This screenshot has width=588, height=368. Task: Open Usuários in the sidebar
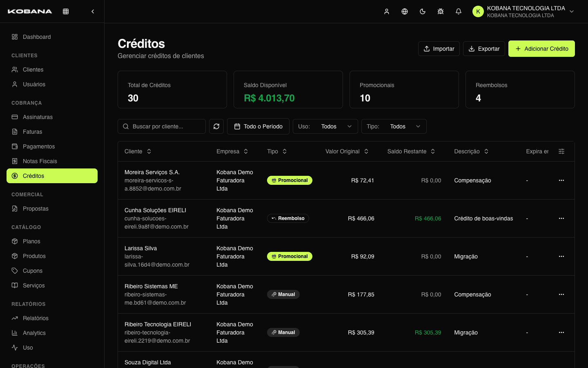(x=52, y=84)
